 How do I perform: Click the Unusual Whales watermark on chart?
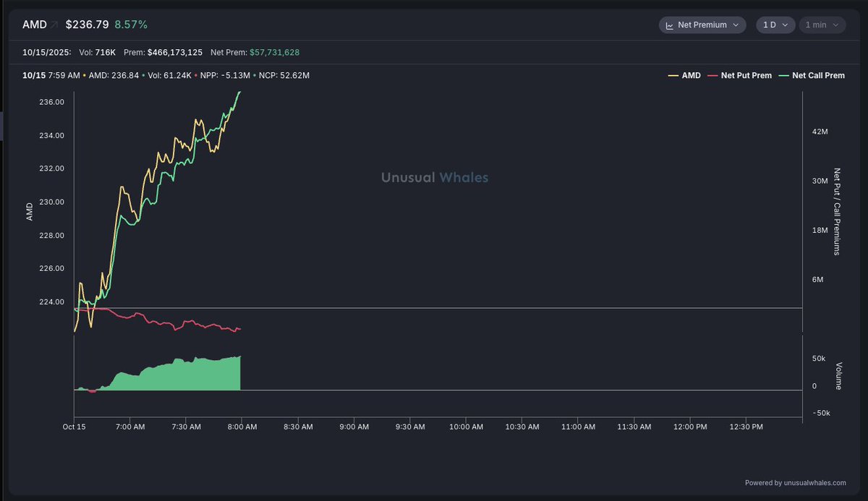435,178
